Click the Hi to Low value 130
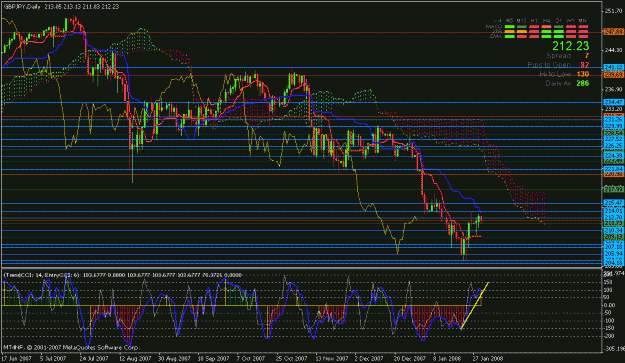 tap(583, 74)
